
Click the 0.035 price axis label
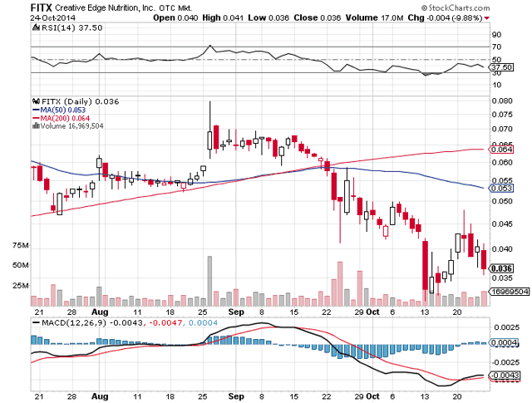pos(502,278)
